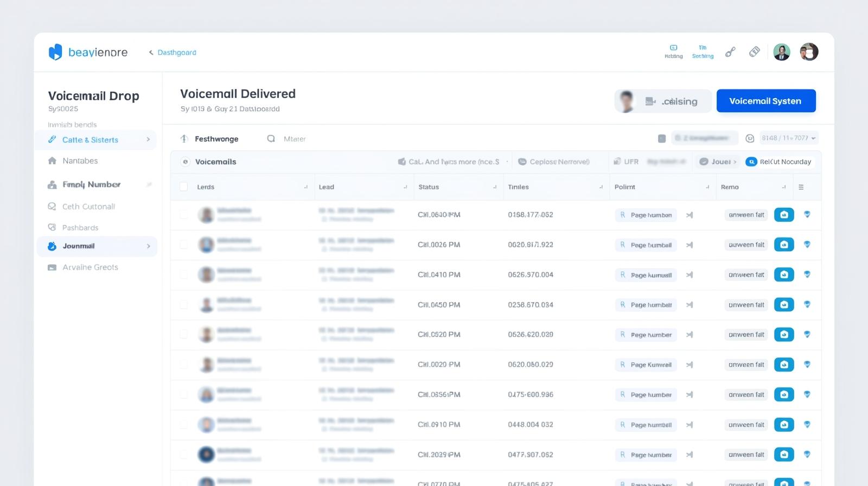This screenshot has width=868, height=486.
Task: Sort by the Lead column arrow
Action: (x=405, y=187)
